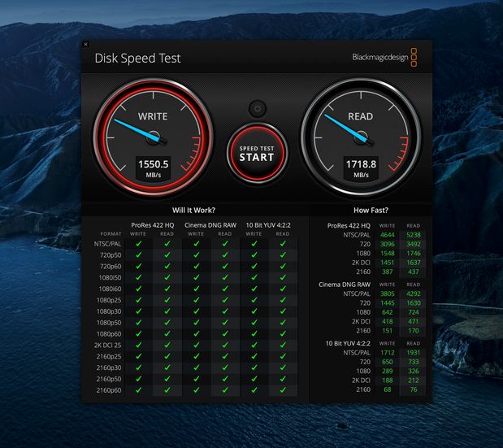This screenshot has height=448, width=503.
Task: Click ProRes 720 read value 3492
Action: point(414,244)
